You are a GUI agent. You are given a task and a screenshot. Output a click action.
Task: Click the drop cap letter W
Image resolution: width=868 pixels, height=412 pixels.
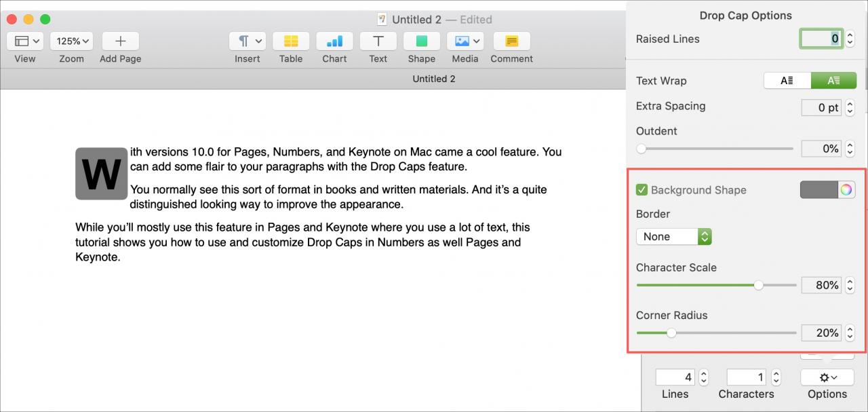[x=102, y=174]
